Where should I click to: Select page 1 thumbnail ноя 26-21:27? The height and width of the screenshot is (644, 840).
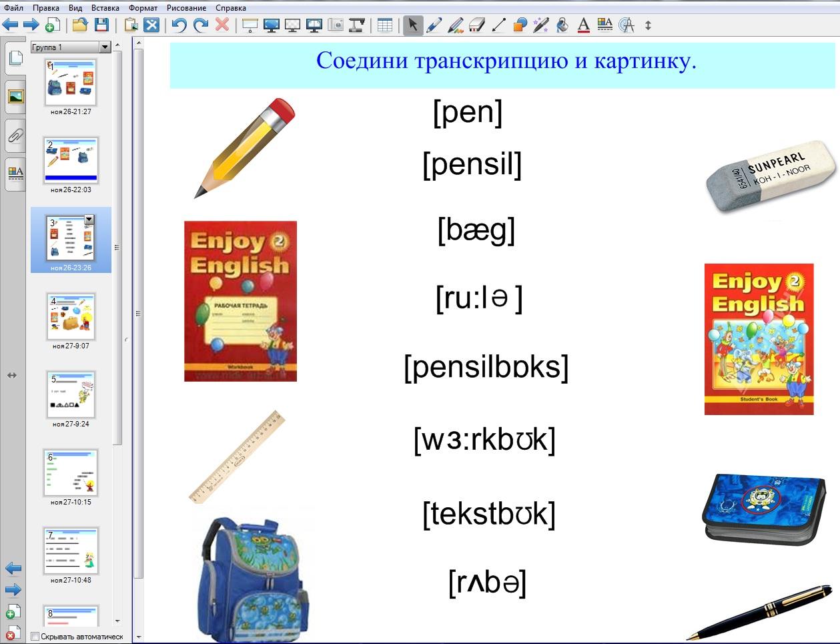coord(71,82)
